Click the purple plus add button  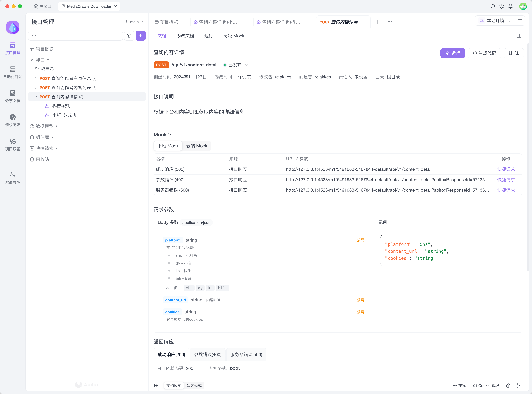point(140,36)
